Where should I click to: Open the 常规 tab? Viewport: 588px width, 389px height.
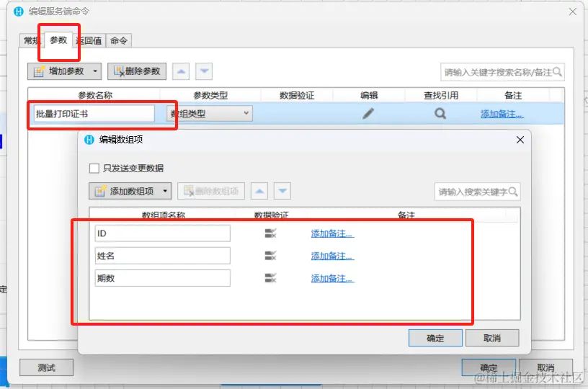32,40
